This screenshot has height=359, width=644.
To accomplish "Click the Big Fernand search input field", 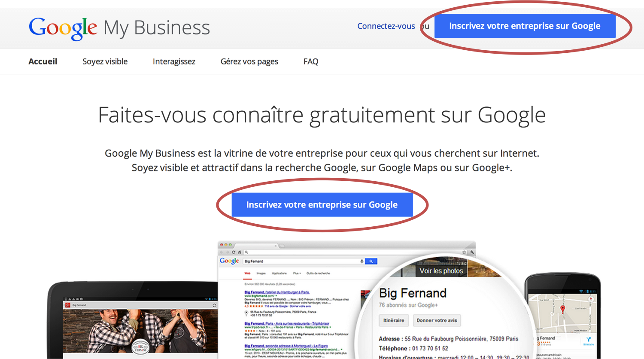I will (303, 261).
